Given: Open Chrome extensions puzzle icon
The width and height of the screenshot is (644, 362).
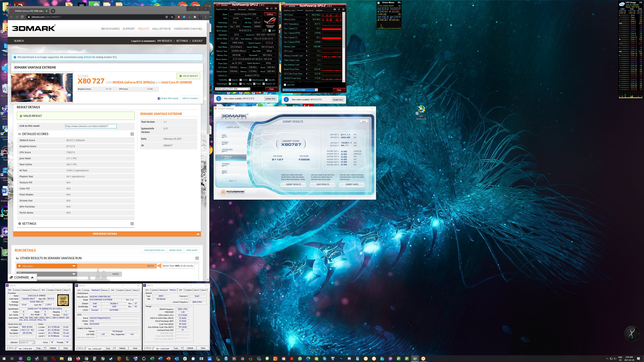Looking at the screenshot, I should [195, 17].
